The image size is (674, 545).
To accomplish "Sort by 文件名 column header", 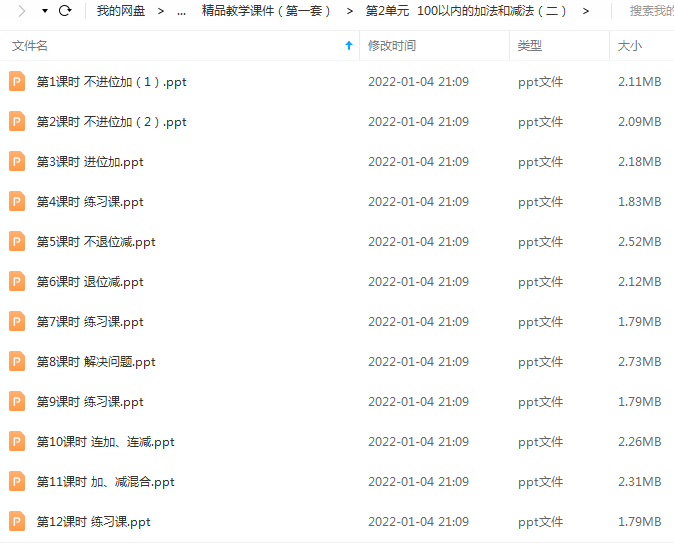I will click(30, 46).
